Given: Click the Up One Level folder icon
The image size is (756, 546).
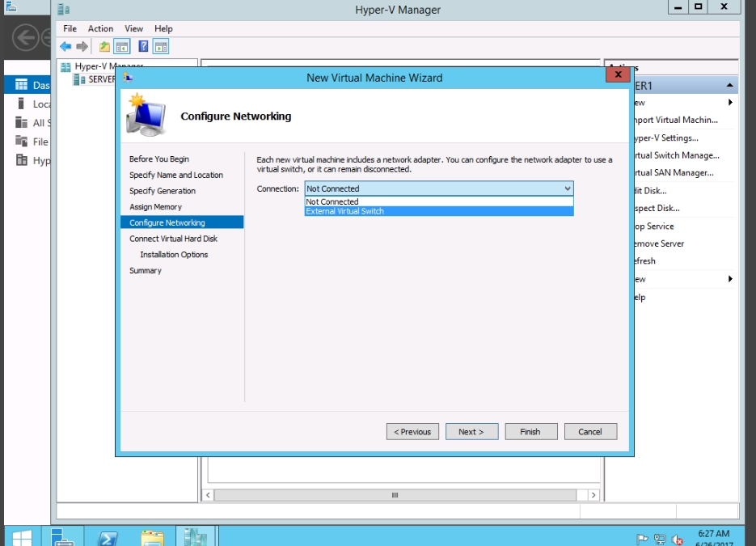Looking at the screenshot, I should [104, 47].
